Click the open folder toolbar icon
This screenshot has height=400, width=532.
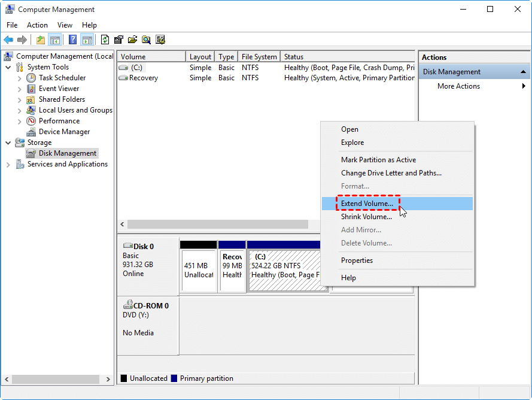click(x=132, y=40)
